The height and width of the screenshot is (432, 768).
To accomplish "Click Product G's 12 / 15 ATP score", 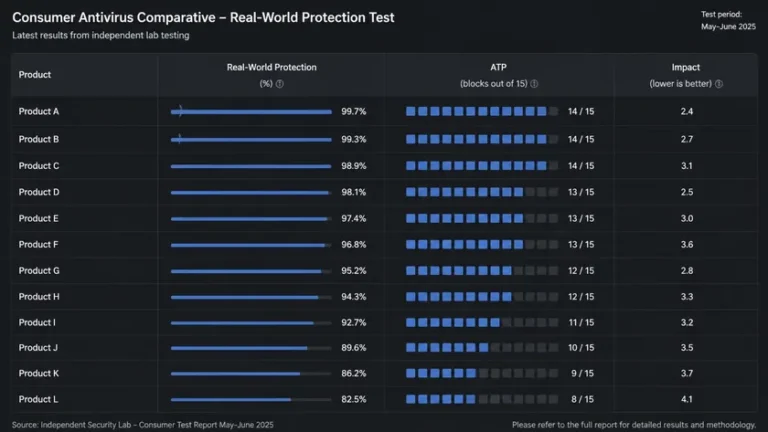I will [581, 270].
